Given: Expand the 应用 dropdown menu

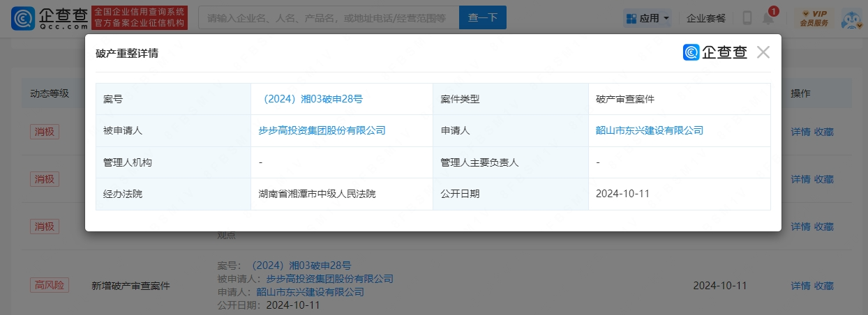Looking at the screenshot, I should 648,18.
